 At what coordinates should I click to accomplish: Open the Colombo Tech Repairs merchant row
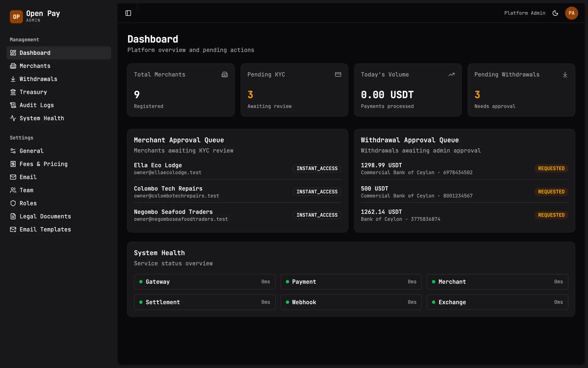pos(238,192)
